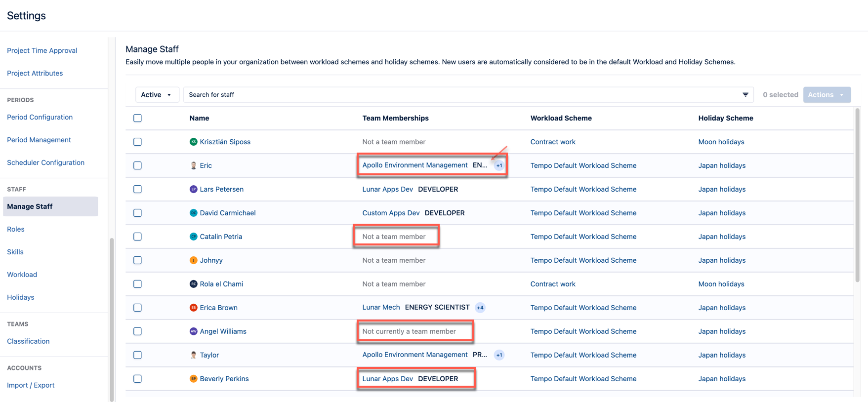Open Moon holidays for Rola el Chami
868x402 pixels.
pos(721,284)
